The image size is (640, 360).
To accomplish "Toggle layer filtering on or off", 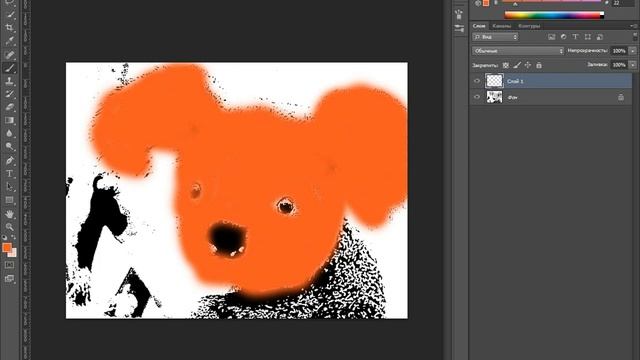I will 635,37.
